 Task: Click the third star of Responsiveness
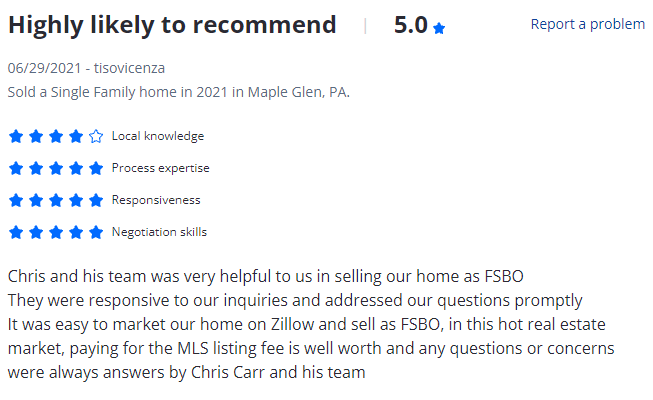[x=55, y=200]
